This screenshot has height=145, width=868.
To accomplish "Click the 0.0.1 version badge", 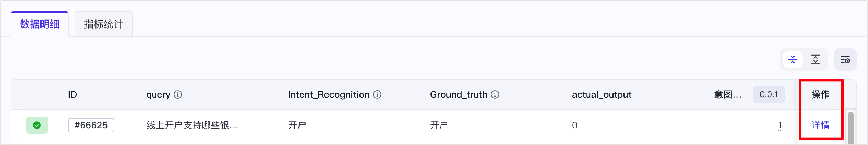I will tap(769, 94).
